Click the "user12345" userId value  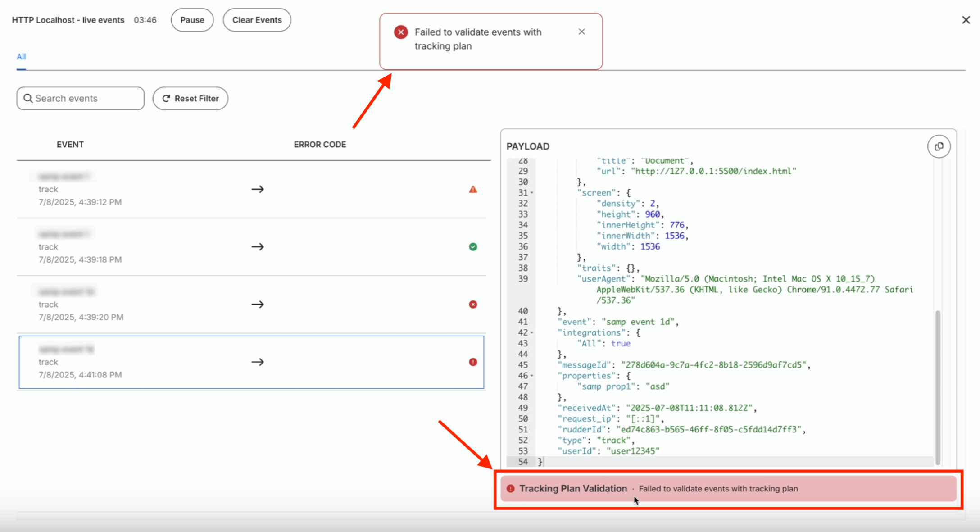(633, 451)
